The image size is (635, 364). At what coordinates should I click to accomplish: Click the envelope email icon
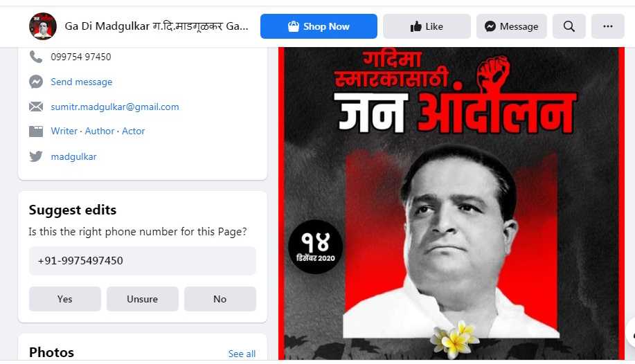(35, 107)
